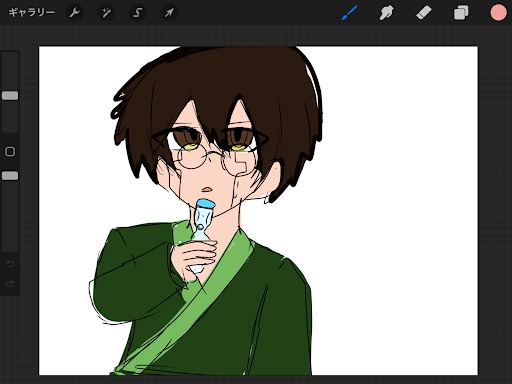
Task: Tap the square modify button in sidebar
Action: [10, 152]
